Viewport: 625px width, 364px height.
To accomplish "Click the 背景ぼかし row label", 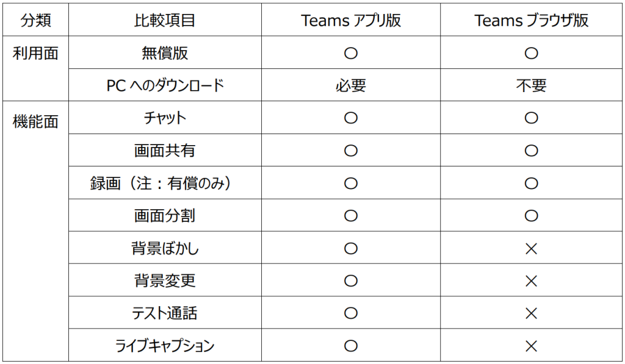I will click(x=165, y=248).
